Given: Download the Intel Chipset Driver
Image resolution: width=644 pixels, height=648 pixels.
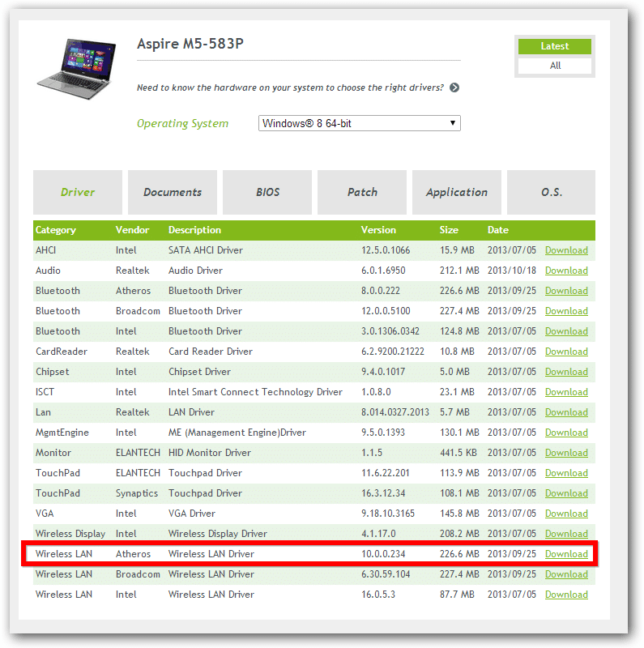Looking at the screenshot, I should tap(566, 372).
